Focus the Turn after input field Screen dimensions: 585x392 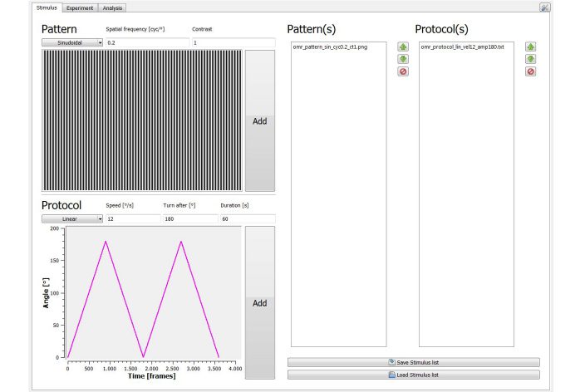coord(190,219)
